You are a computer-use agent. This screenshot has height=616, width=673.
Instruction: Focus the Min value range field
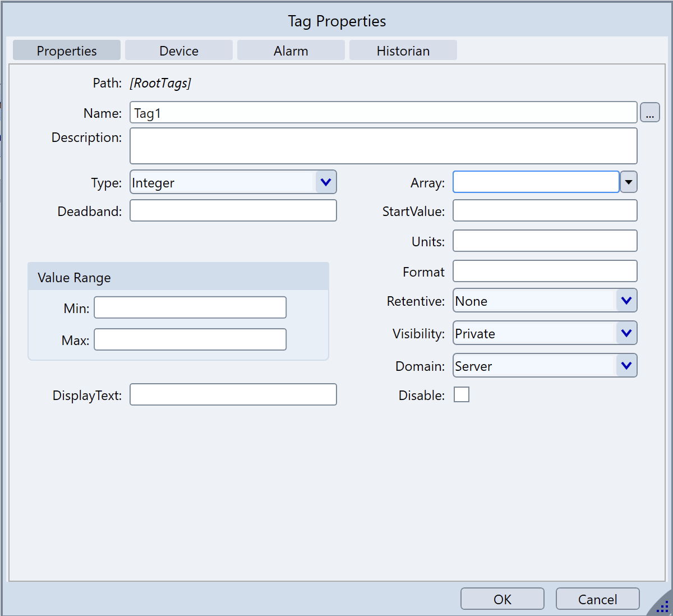(190, 307)
